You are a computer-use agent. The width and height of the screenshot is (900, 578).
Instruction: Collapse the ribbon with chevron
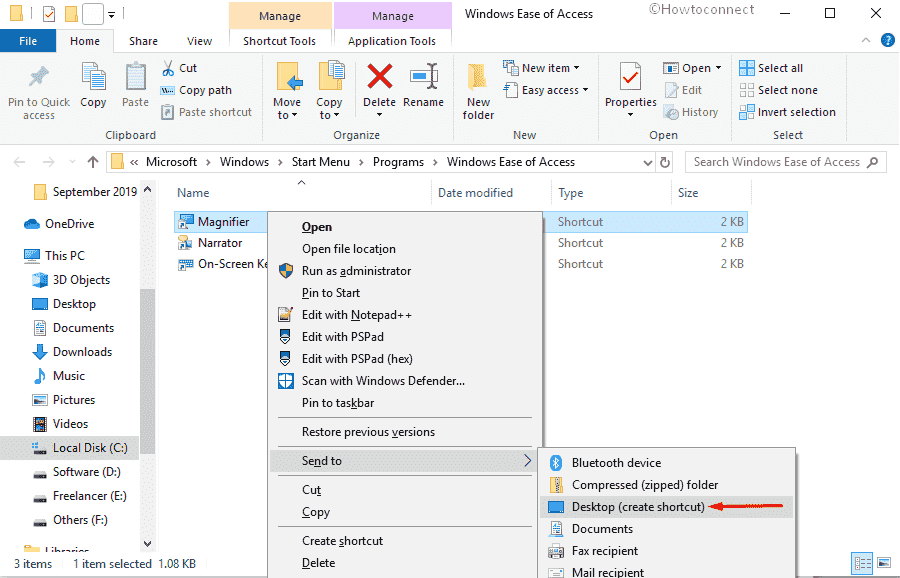click(866, 40)
